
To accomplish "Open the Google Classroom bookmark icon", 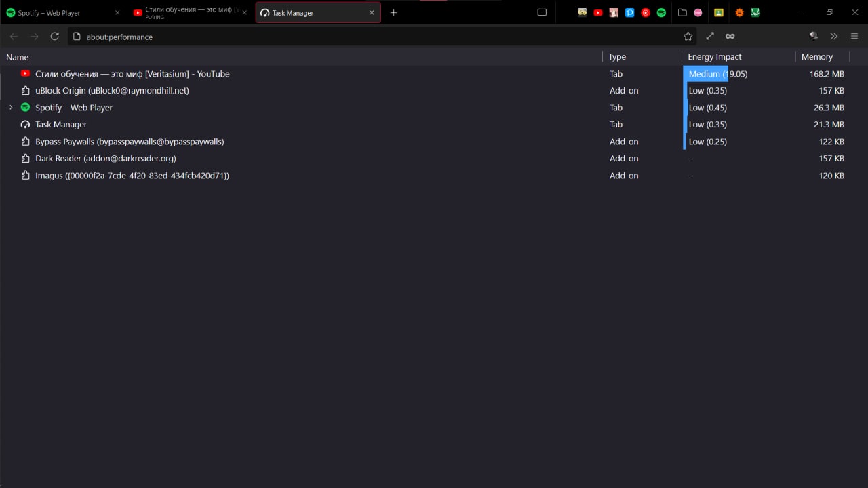I will point(719,12).
